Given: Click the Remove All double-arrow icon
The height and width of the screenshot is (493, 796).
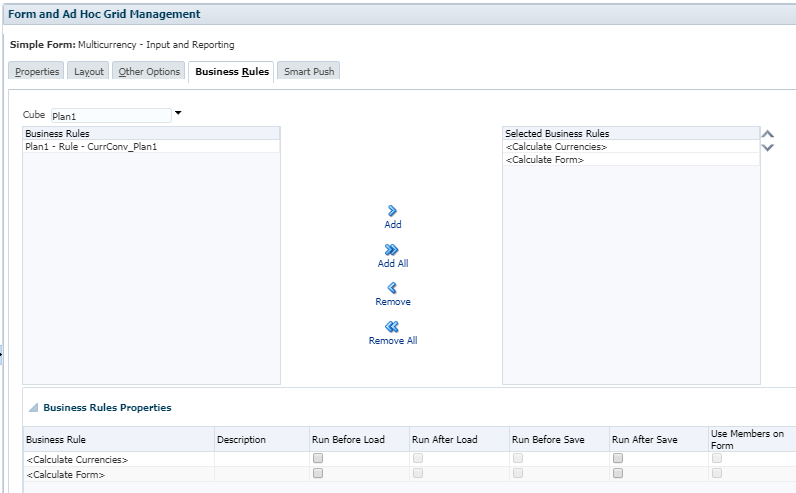Looking at the screenshot, I should point(393,326).
